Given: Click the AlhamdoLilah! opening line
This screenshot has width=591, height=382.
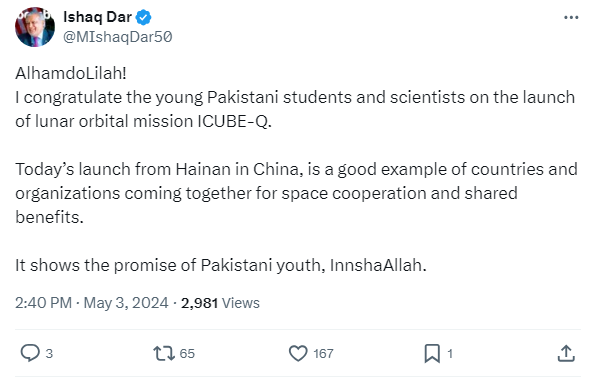Looking at the screenshot, I should [71, 73].
